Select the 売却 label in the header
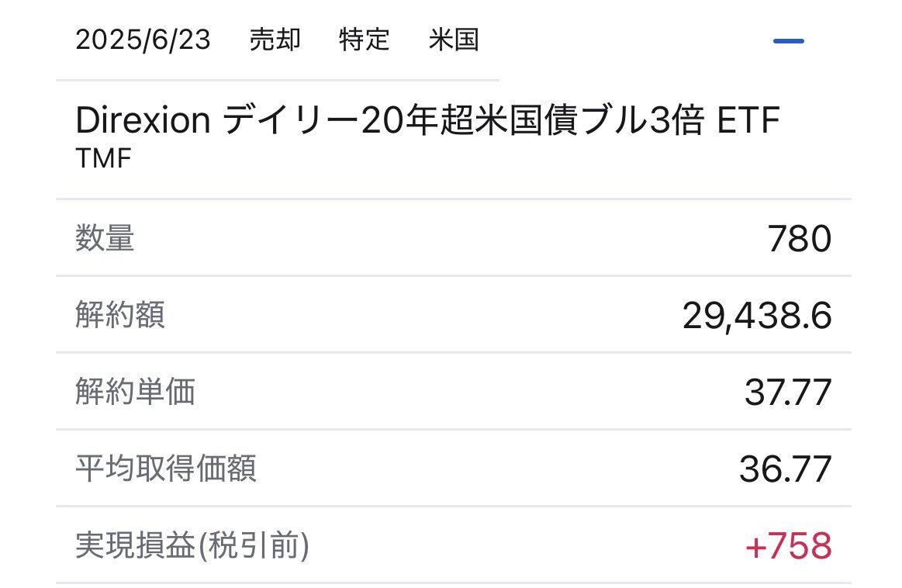Image resolution: width=902 pixels, height=588 pixels. click(x=275, y=40)
